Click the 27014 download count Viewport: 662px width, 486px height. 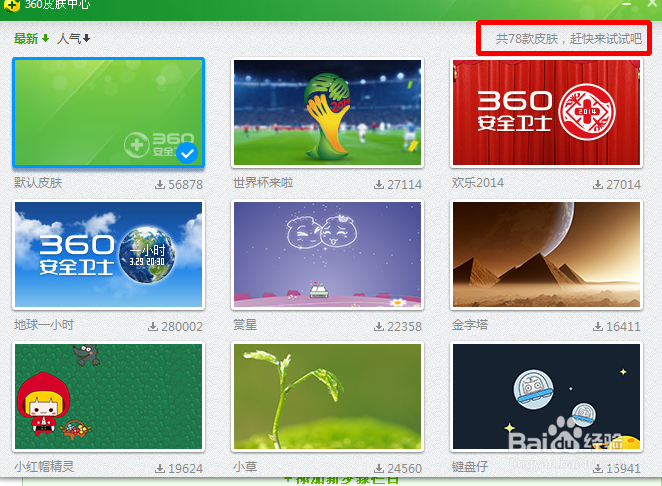pos(623,185)
